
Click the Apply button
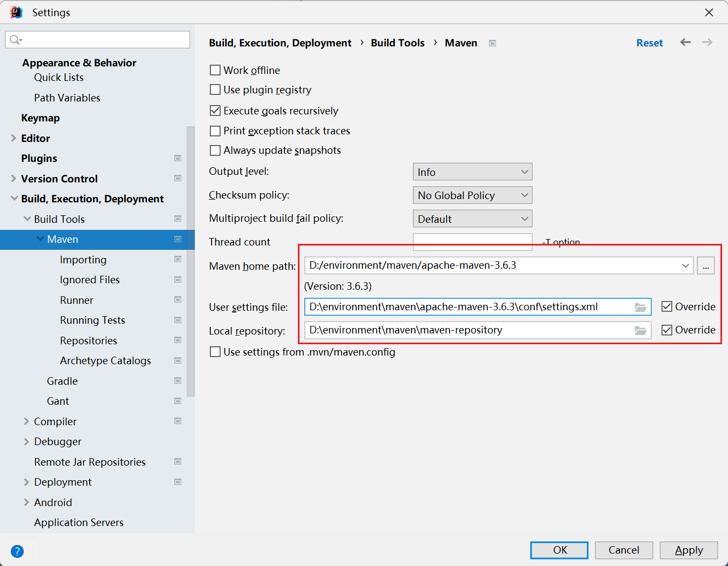pyautogui.click(x=689, y=550)
